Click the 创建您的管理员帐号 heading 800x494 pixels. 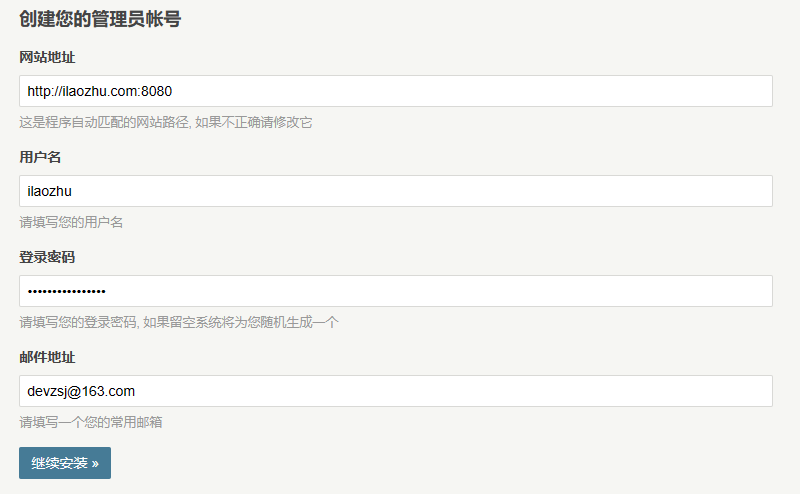coord(100,19)
